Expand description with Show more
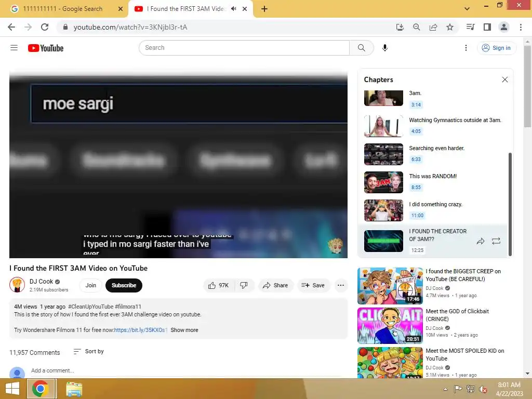The width and height of the screenshot is (532, 399). (184, 330)
